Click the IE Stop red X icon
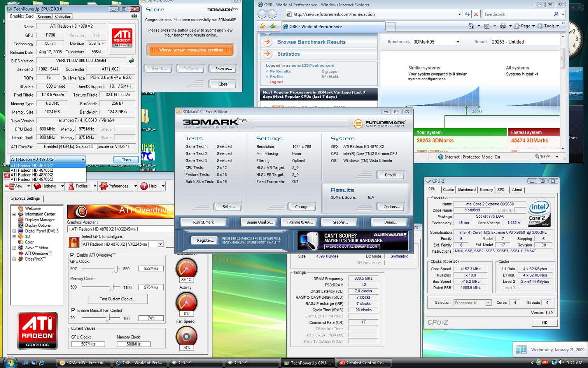 476,14
